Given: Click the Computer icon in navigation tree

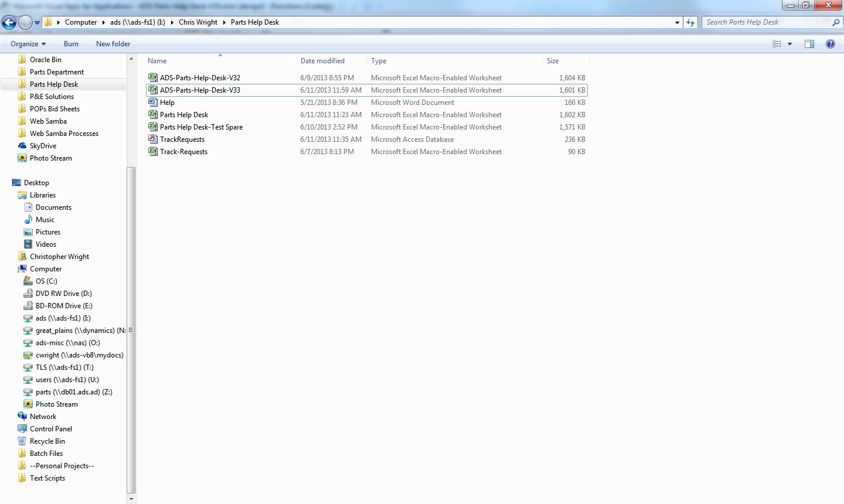Looking at the screenshot, I should [22, 268].
